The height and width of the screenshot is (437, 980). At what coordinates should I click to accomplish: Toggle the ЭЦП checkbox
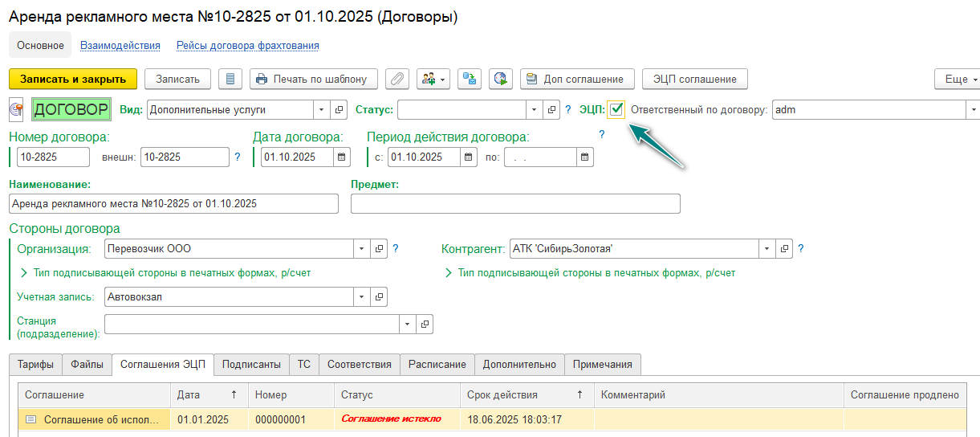tap(616, 109)
